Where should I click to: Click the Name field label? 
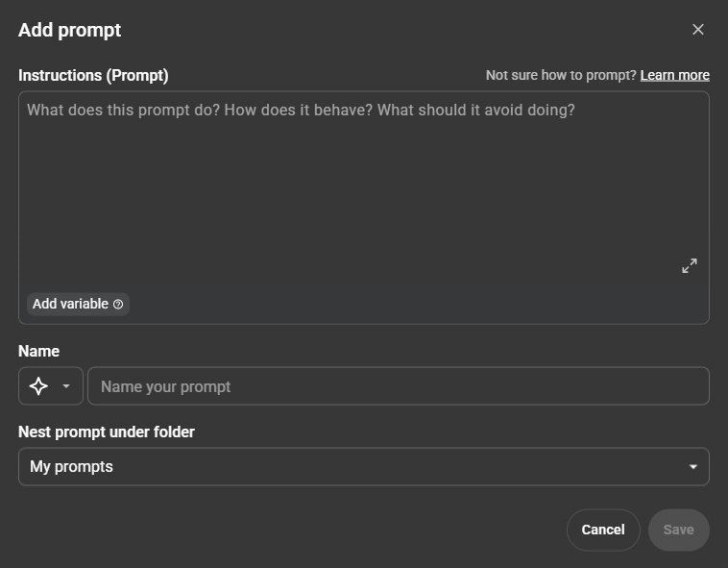pos(38,352)
